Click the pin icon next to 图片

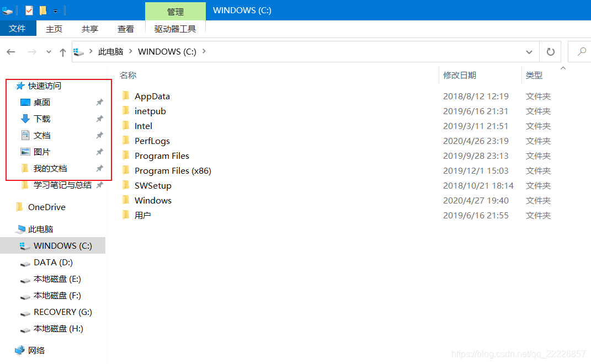click(x=99, y=152)
